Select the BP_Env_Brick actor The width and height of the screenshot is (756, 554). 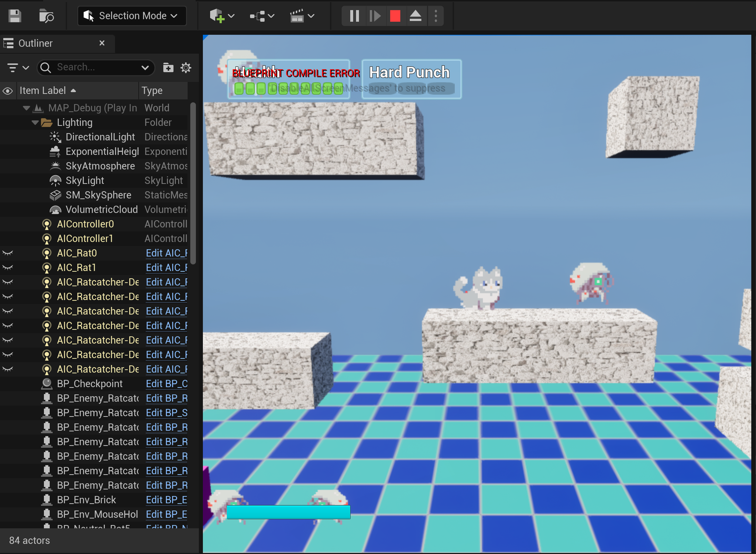(86, 500)
